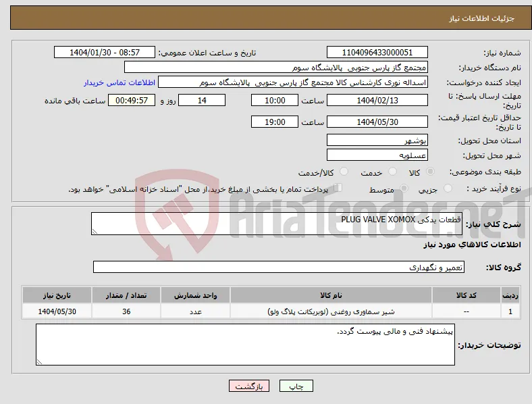Click the شماره نیاز field 1104096433000051
Screen dimensions: 532x404
pyautogui.click(x=377, y=53)
